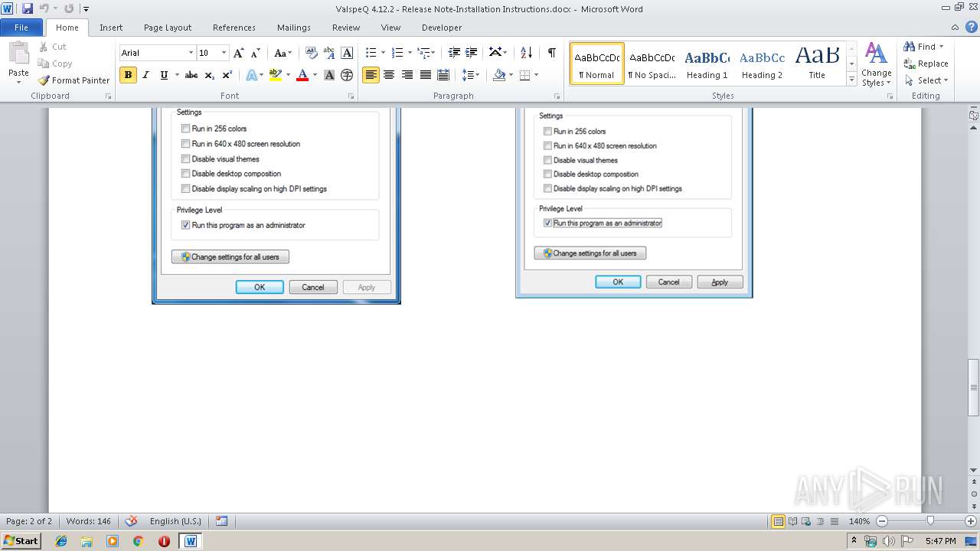980x551 pixels.
Task: Switch to the Page Layout tab
Action: pos(168,28)
